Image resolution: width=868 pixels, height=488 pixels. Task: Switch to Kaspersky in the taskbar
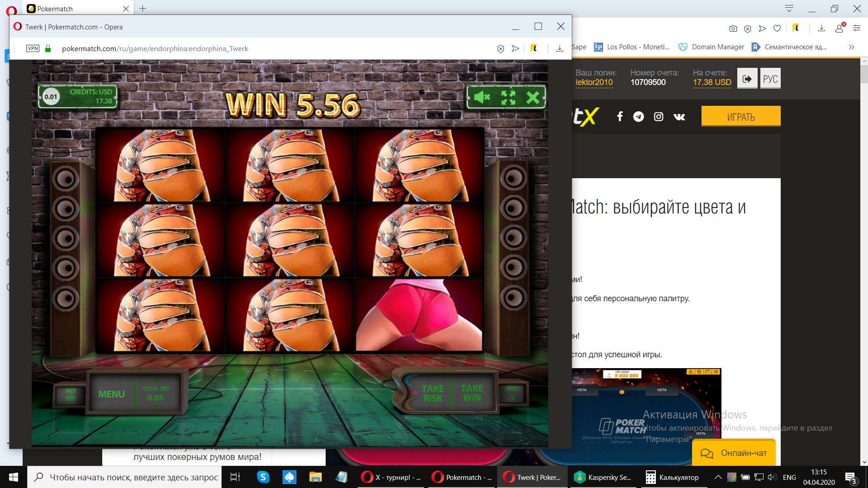coord(602,477)
